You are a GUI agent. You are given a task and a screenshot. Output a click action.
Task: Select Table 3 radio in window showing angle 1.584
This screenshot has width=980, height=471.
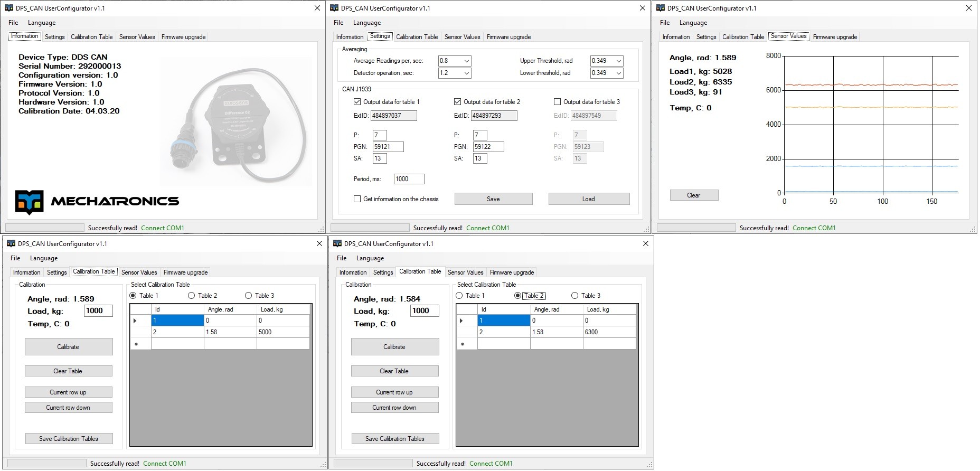pos(575,296)
